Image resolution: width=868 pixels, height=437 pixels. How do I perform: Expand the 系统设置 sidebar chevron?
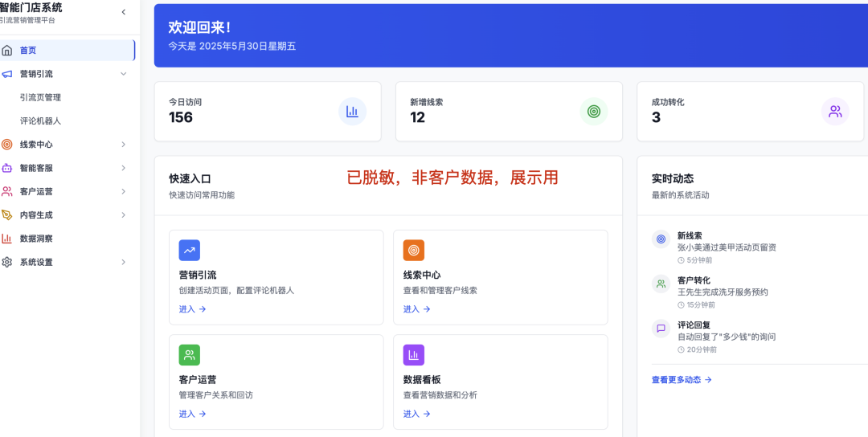pos(124,262)
